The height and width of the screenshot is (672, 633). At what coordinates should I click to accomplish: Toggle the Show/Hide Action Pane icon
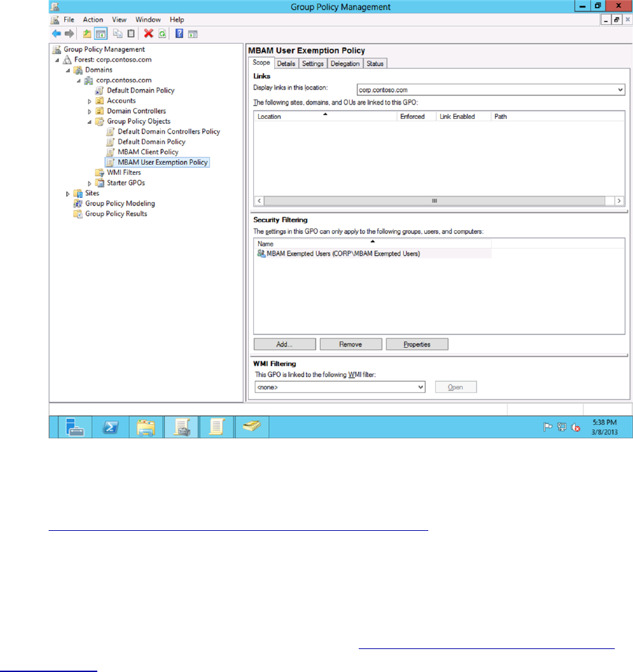(x=193, y=33)
